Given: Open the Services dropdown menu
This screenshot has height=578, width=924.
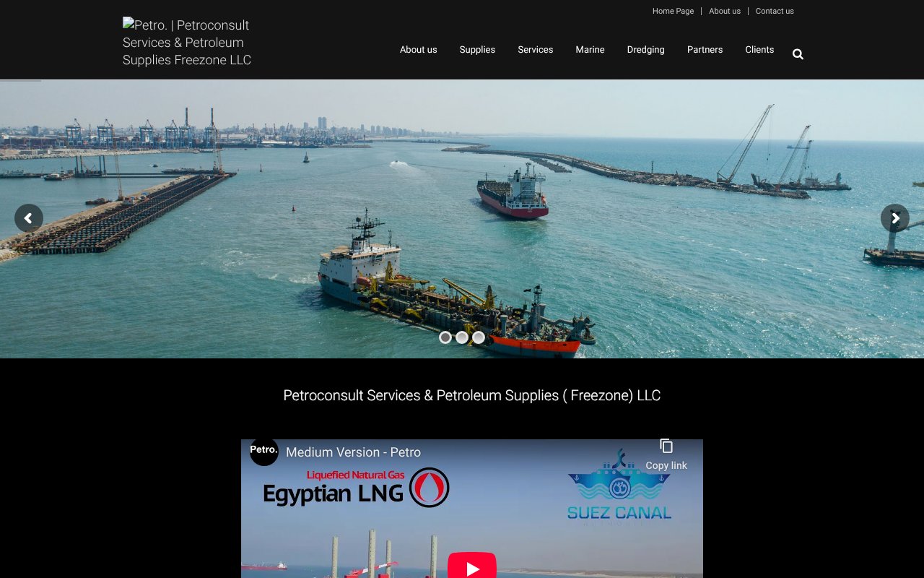Looking at the screenshot, I should point(535,49).
